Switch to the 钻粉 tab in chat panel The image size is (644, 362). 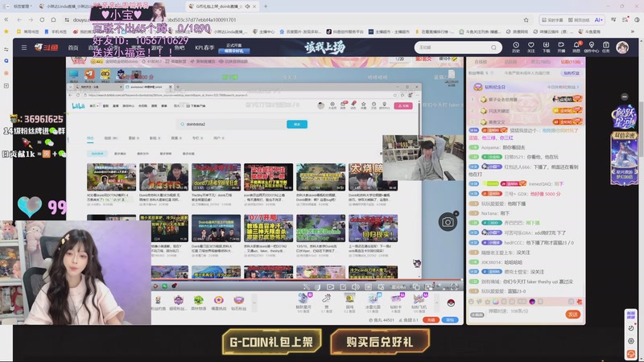[x=571, y=62]
